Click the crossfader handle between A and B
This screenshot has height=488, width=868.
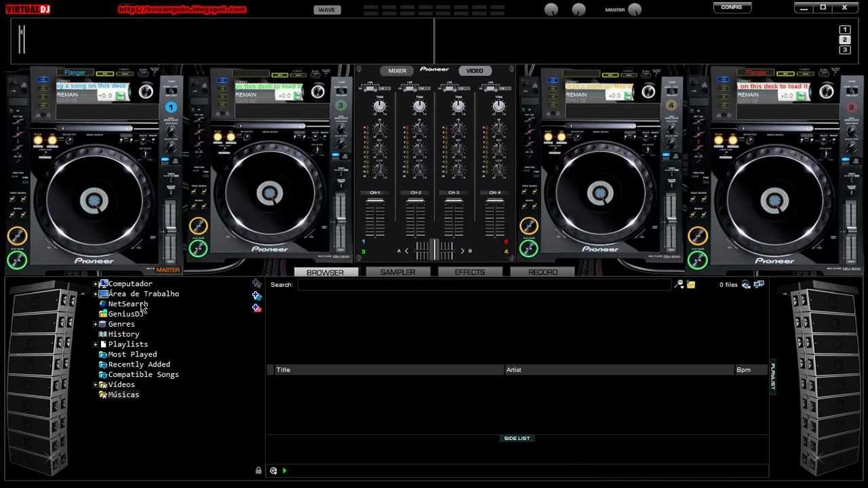pyautogui.click(x=434, y=250)
